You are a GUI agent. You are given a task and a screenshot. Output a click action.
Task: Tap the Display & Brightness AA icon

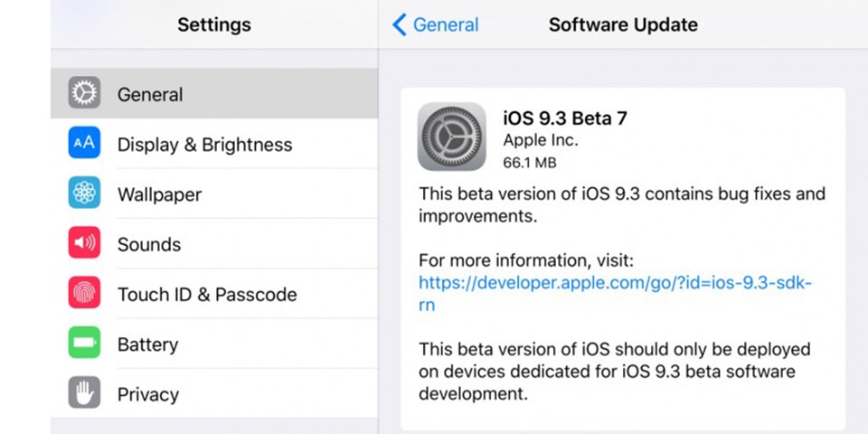(84, 143)
